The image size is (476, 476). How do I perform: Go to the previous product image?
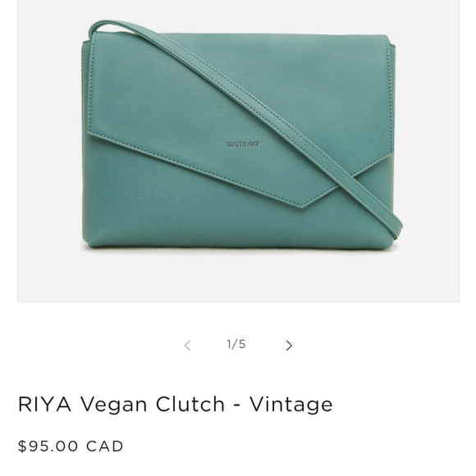tap(188, 346)
